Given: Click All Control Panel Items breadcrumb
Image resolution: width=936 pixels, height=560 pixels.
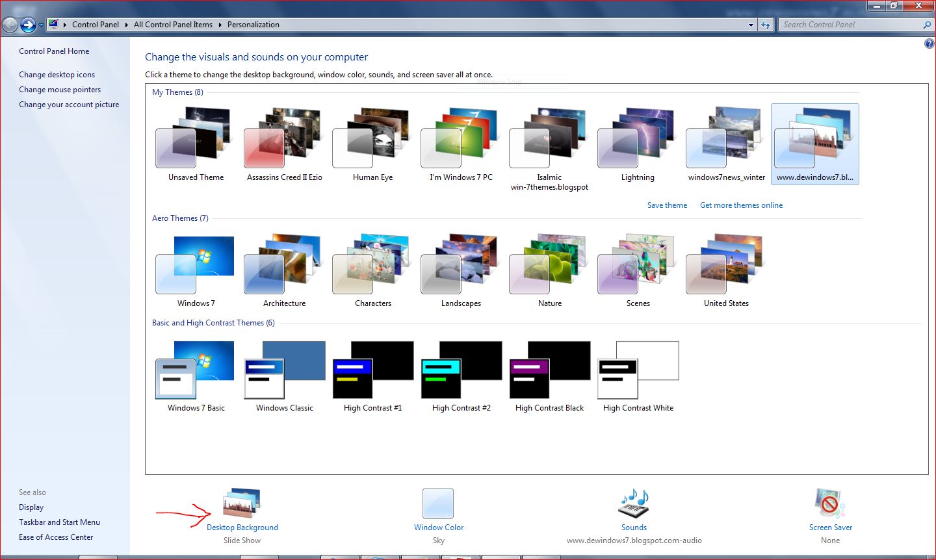Looking at the screenshot, I should coord(173,25).
